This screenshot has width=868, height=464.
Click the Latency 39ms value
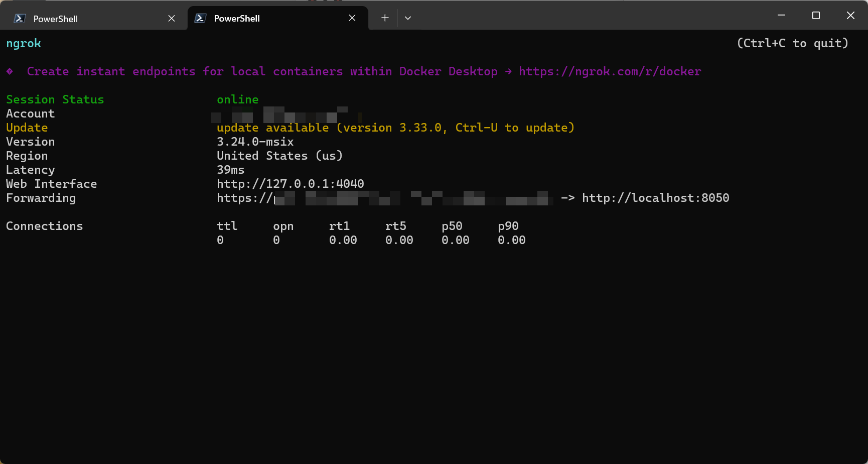pyautogui.click(x=230, y=170)
